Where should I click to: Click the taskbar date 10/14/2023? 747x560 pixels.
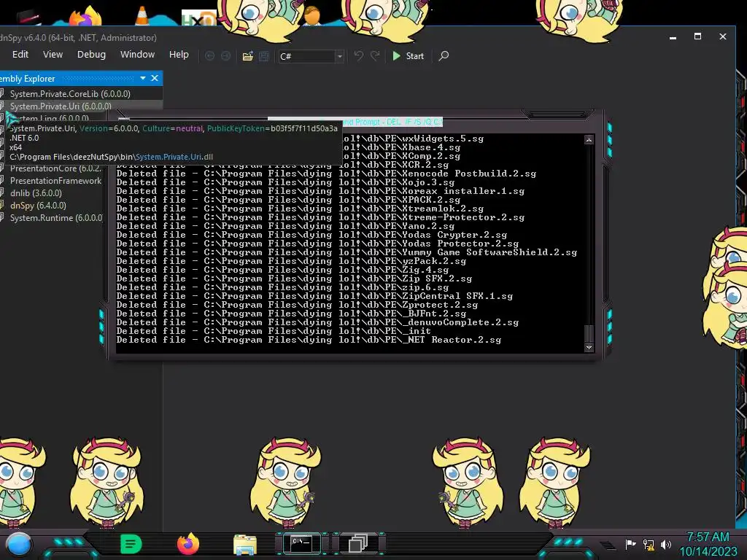coord(708,552)
